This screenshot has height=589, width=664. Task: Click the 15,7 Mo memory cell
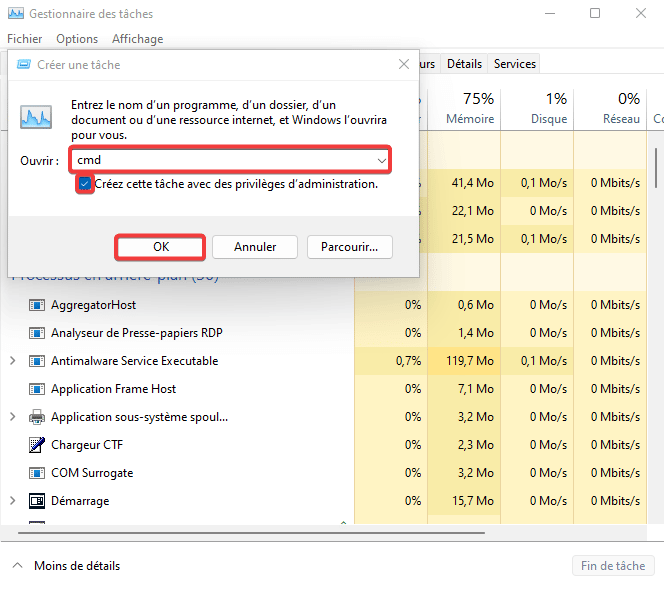(464, 501)
